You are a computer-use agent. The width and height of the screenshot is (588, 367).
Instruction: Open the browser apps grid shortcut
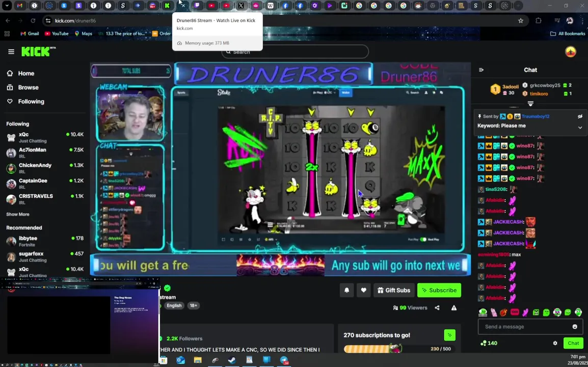click(7, 34)
